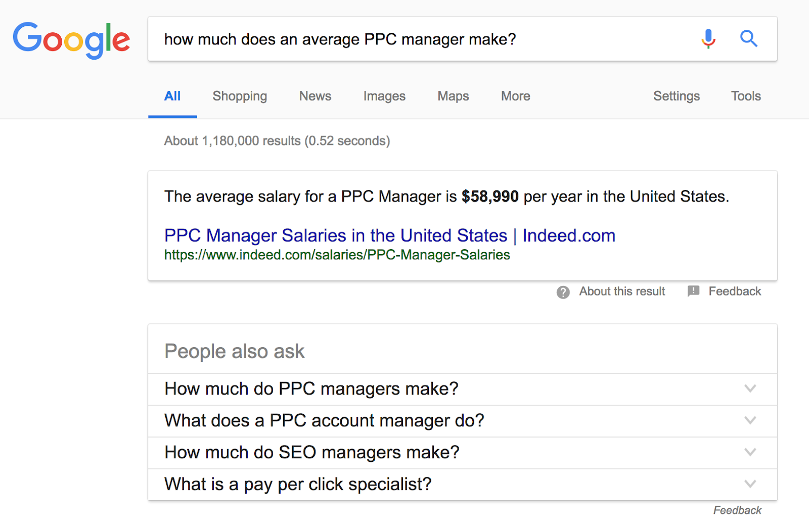Open the Images results tab
This screenshot has width=809, height=532.
(384, 96)
